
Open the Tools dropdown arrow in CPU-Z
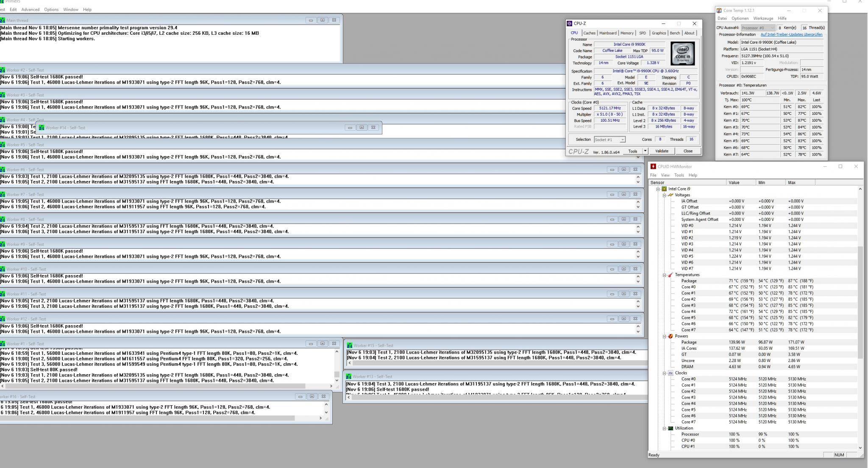click(x=645, y=151)
